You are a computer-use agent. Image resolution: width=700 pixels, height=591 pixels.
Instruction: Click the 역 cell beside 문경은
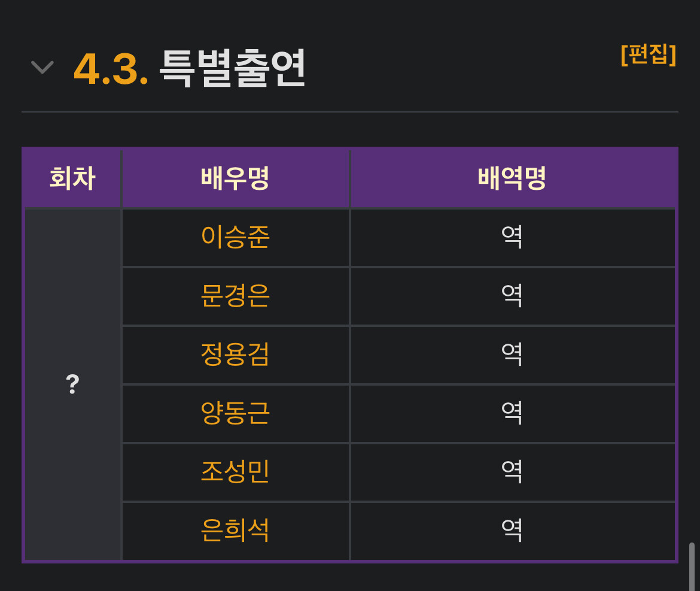pos(512,296)
